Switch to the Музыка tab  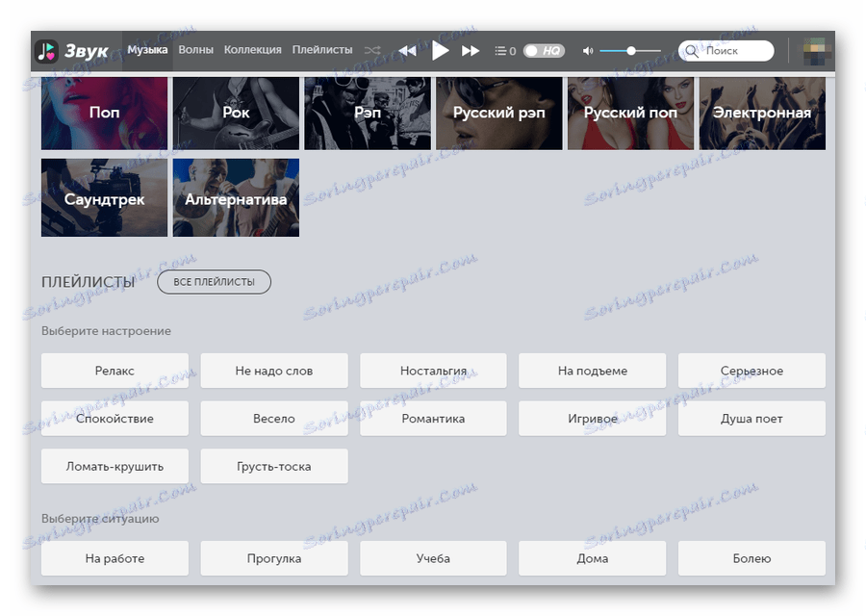(x=147, y=50)
